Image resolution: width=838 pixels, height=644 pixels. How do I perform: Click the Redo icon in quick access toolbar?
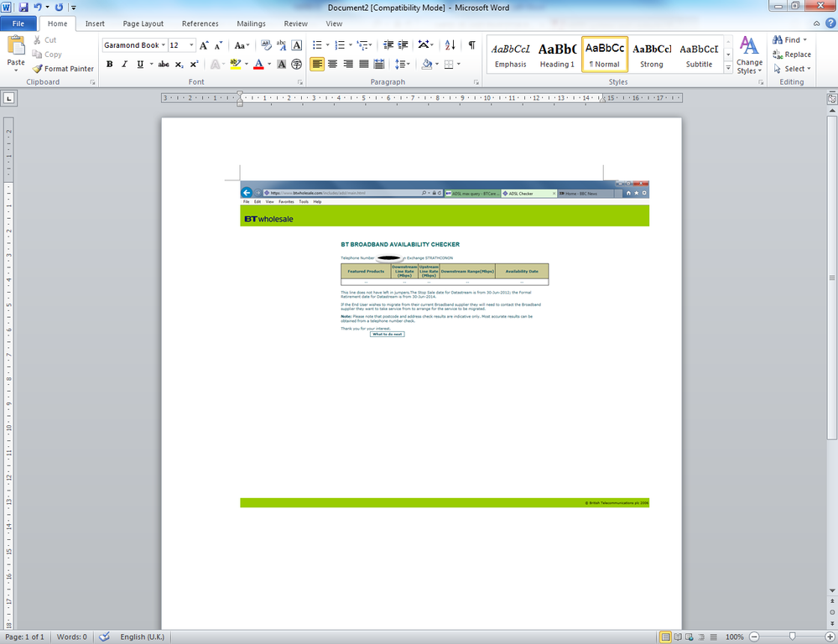click(x=59, y=8)
